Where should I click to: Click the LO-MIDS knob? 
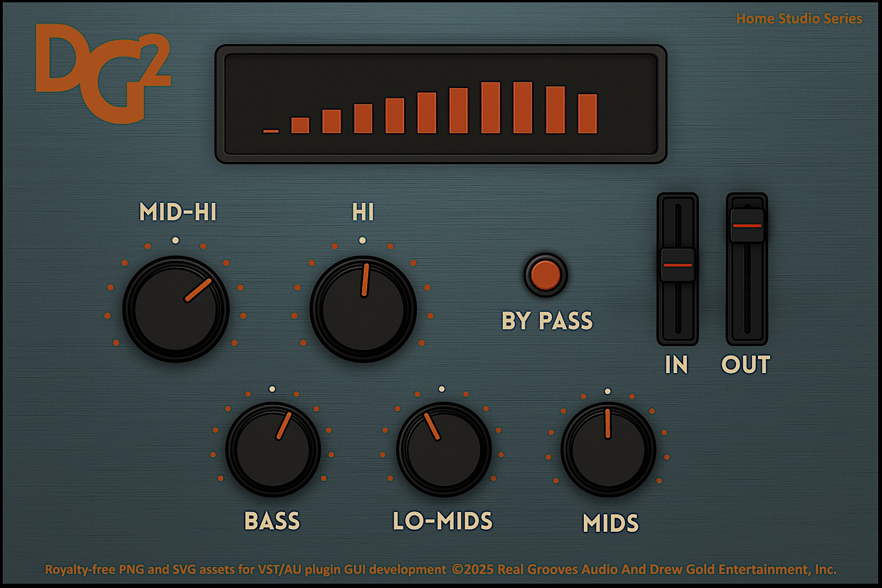444,449
